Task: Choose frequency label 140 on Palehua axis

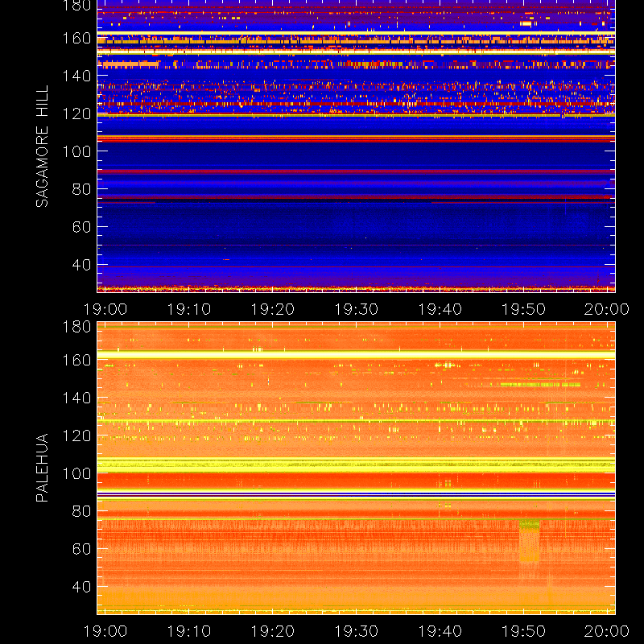Action: point(76,398)
